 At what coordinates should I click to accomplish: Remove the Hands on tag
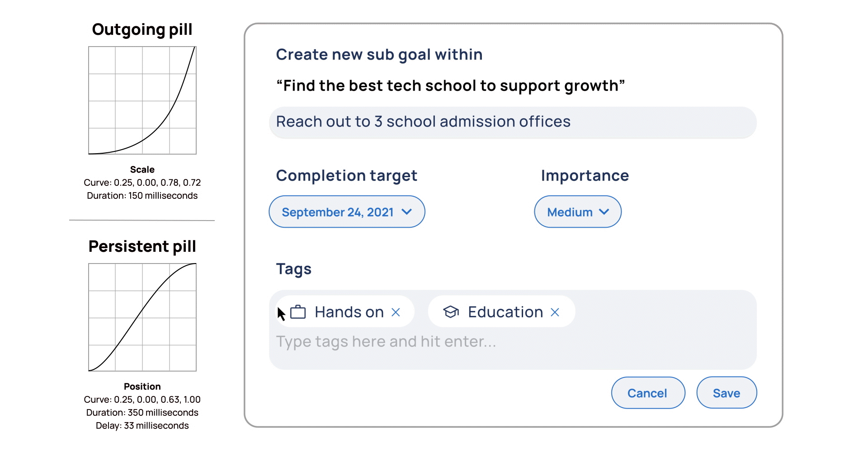coord(396,312)
